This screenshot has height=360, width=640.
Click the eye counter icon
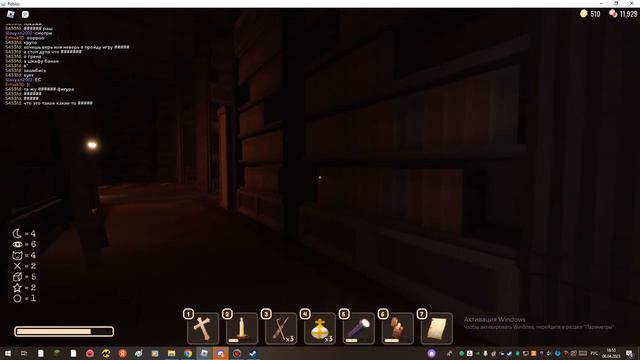point(17,244)
